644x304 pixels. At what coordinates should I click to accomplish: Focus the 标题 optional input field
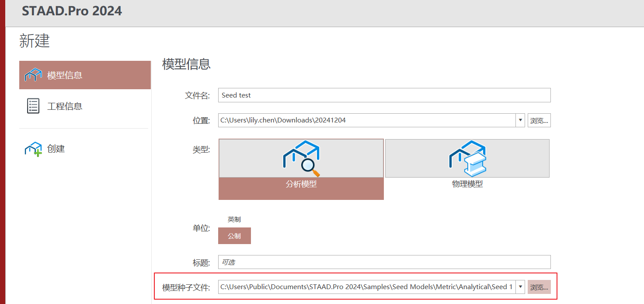coord(384,262)
